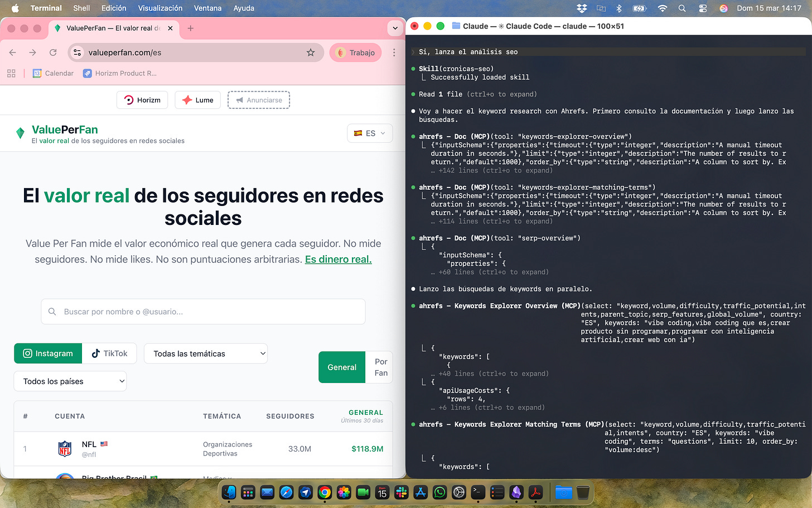Open Adobe Acrobat from the Dock
This screenshot has width=812, height=508.
tap(535, 492)
